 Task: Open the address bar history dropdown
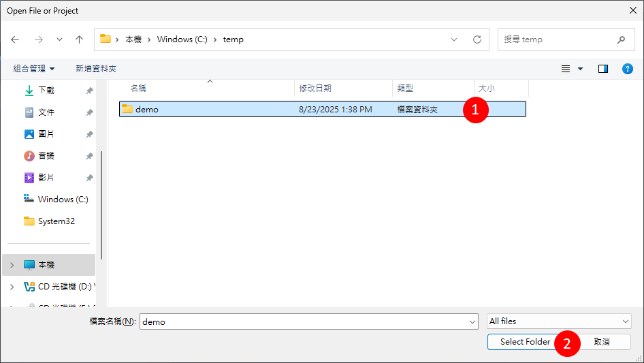point(454,40)
